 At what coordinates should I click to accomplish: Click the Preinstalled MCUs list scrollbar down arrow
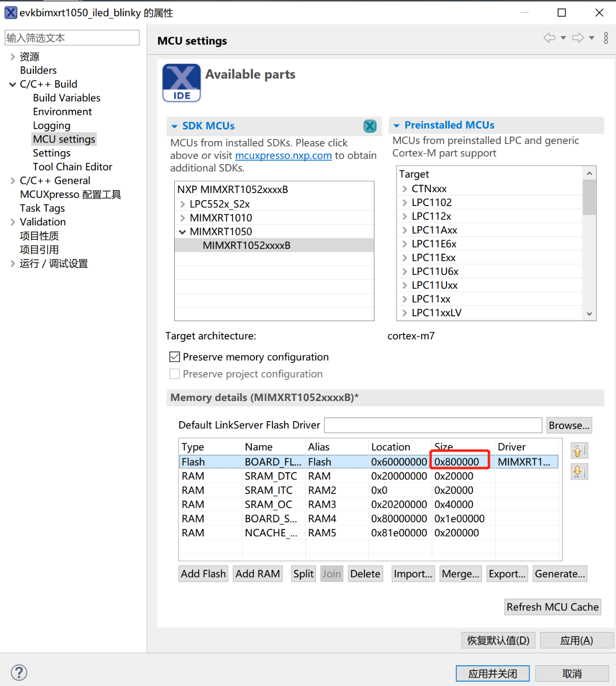(x=589, y=314)
